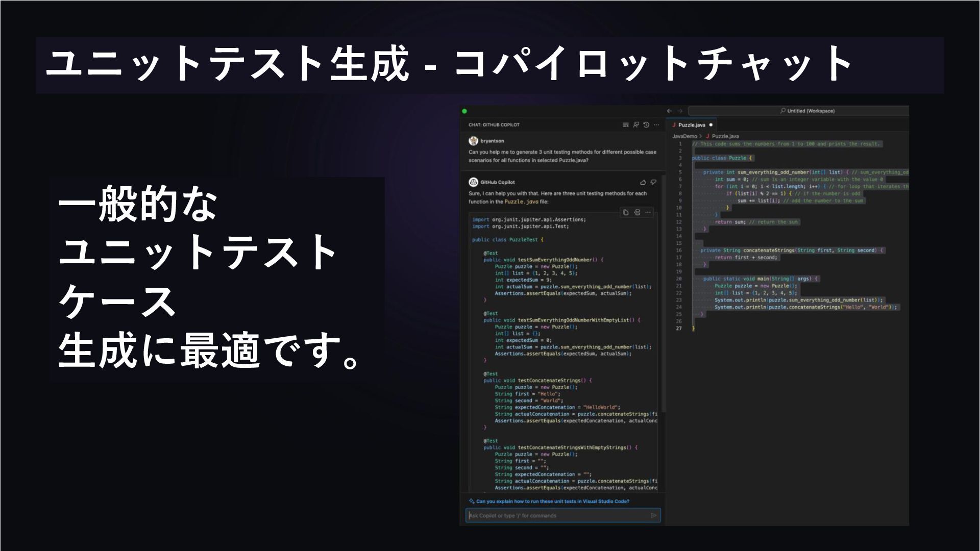Insert code block at cursor icon
Viewport: 980px width, 551px height.
pos(637,213)
